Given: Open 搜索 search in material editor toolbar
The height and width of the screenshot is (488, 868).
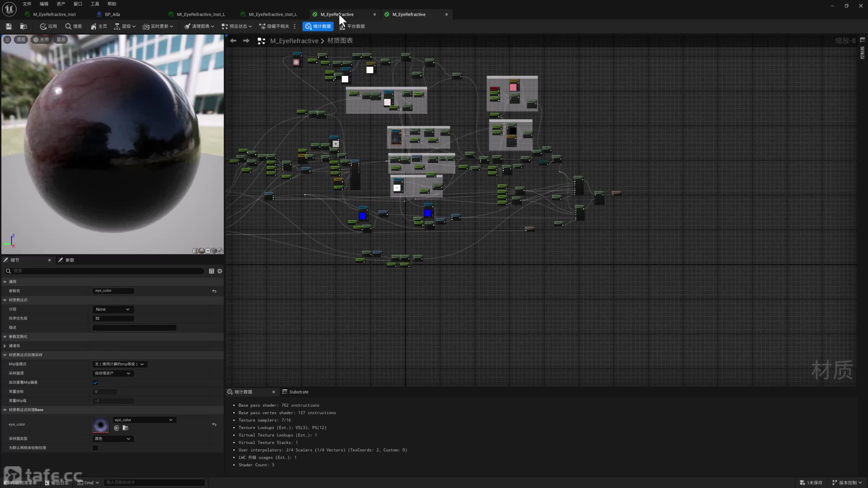Looking at the screenshot, I should [x=74, y=26].
